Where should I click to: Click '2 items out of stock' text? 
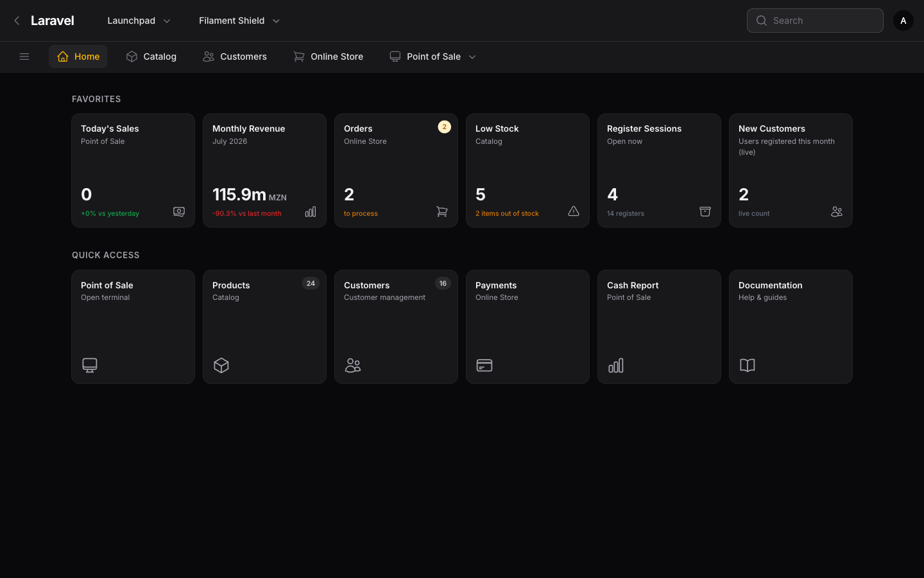point(507,213)
